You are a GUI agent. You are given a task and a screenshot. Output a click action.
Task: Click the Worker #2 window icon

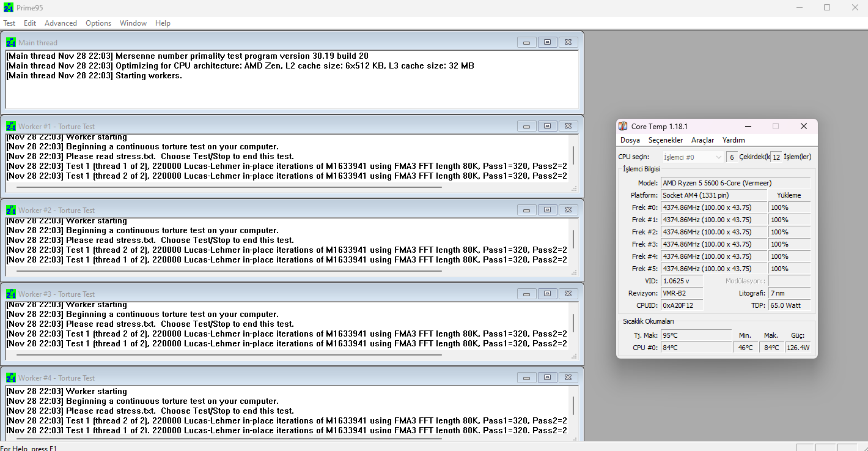(11, 210)
